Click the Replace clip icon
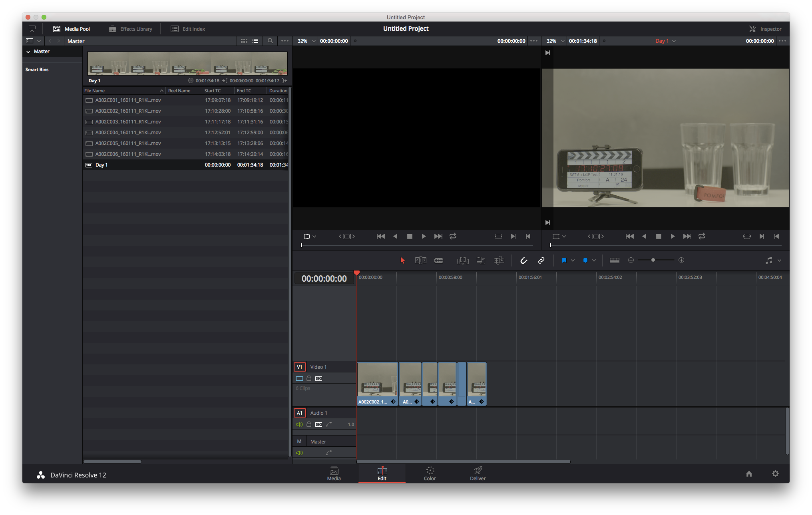This screenshot has width=812, height=515. coord(499,260)
